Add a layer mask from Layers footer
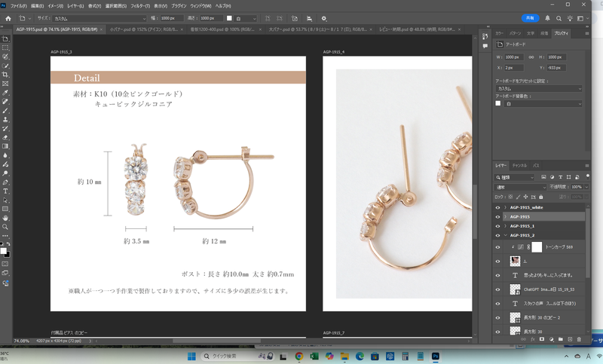Viewport: 603px width, 364px height. 542,339
